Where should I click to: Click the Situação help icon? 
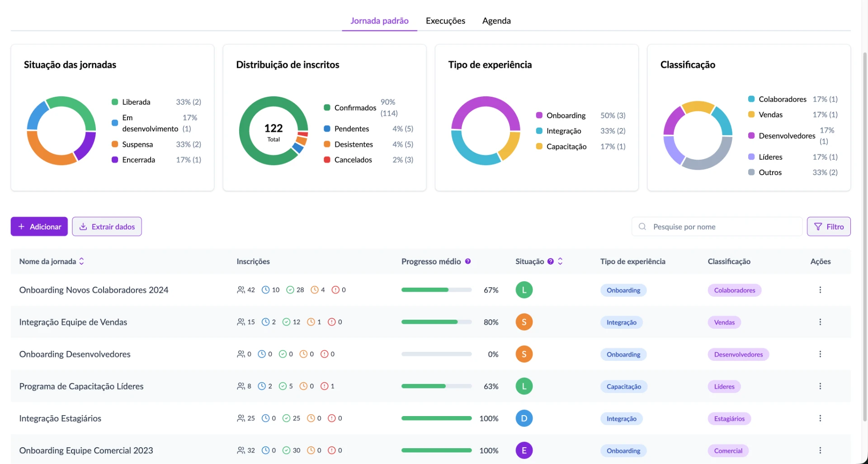click(x=550, y=261)
